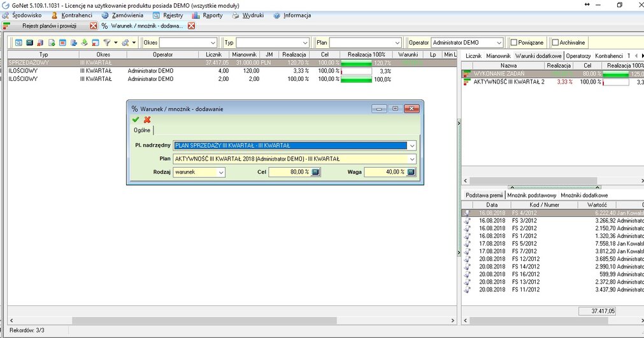Open the Okres dropdown

point(213,43)
